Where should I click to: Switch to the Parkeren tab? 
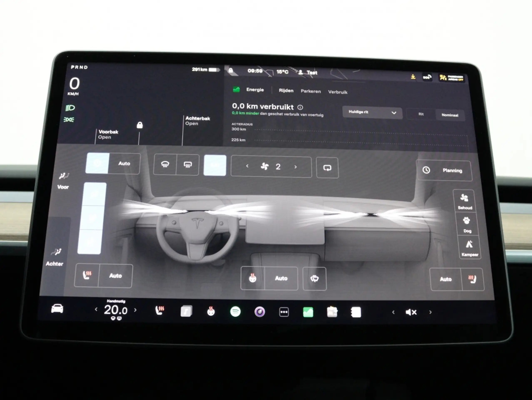(311, 91)
